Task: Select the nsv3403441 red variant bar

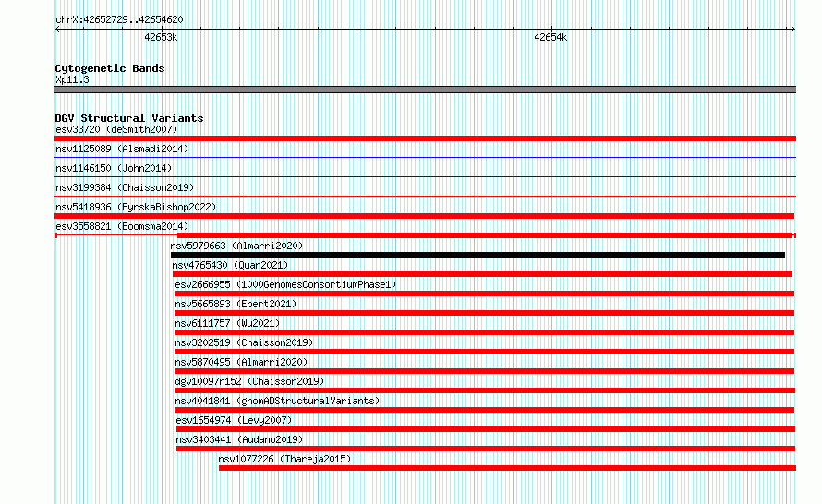Action: pos(486,449)
